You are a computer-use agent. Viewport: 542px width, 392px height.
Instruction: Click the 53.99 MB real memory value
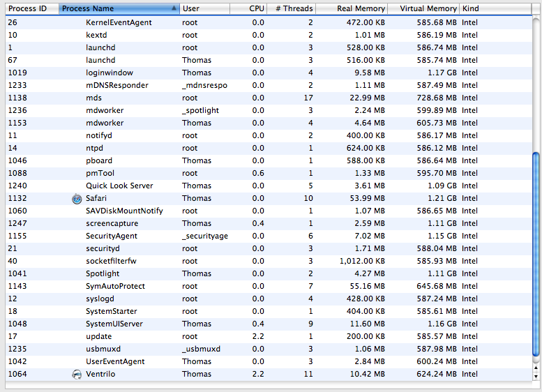click(367, 198)
